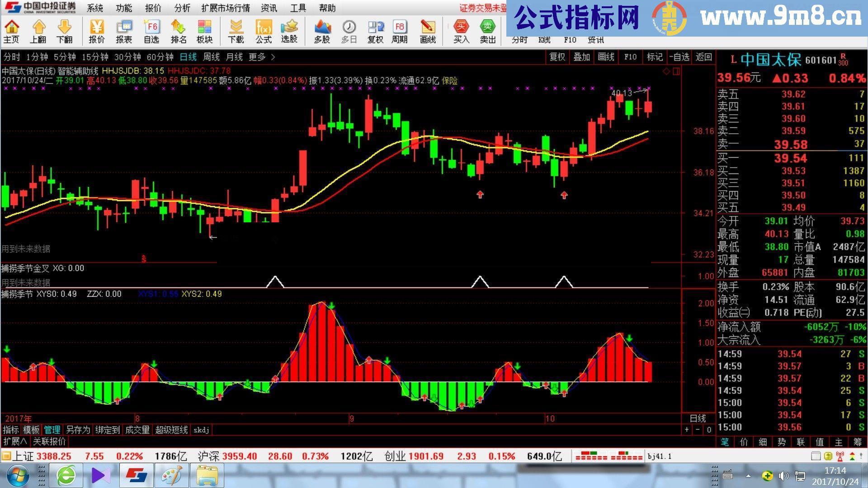This screenshot has width=868, height=488.
Task: Toggle the 叠加 overlay option
Action: point(581,57)
